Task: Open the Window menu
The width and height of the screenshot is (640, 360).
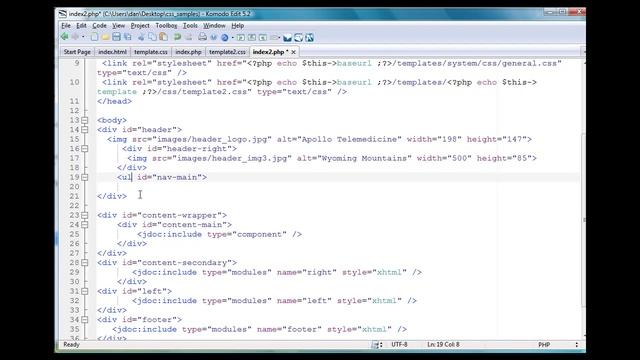Action: 214,25
